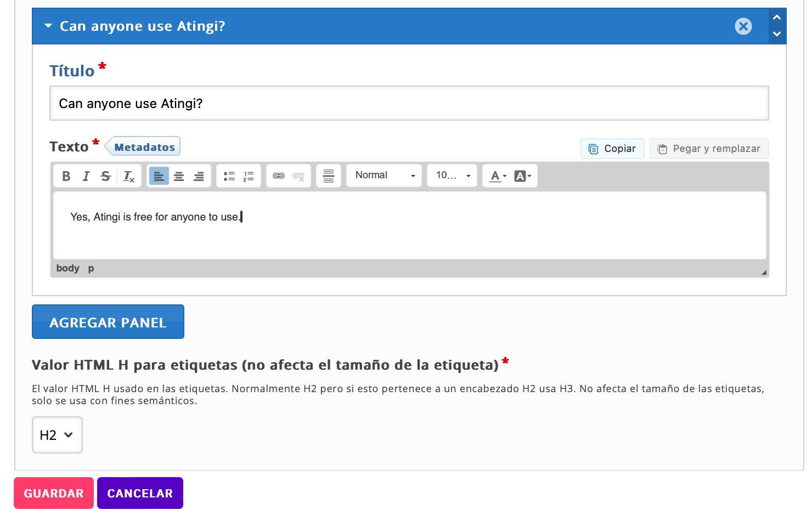Insert a horizontal line
812x521 pixels.
329,176
